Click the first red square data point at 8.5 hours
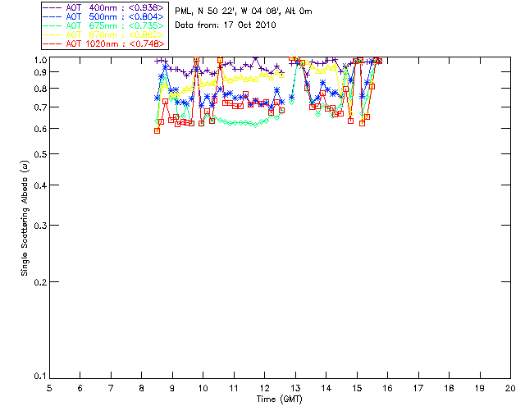 (x=157, y=130)
